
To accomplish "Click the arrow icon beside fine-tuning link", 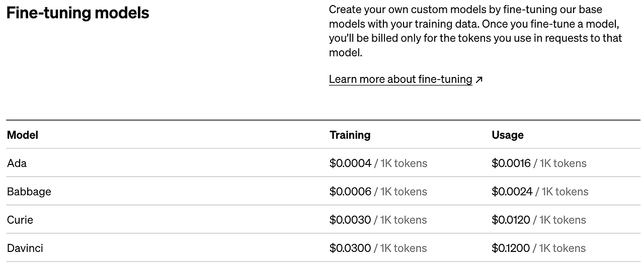I will [x=479, y=79].
